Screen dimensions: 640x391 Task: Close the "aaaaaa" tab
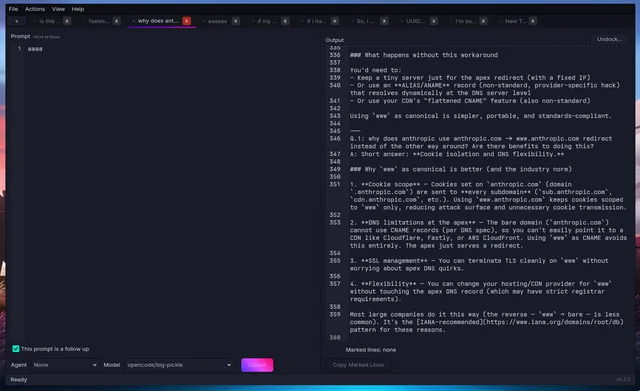tap(236, 21)
